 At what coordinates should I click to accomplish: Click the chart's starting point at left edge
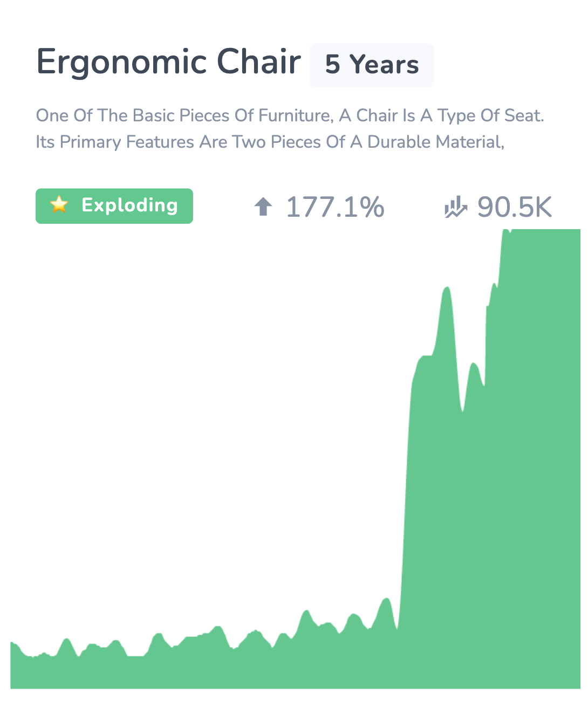click(12, 643)
